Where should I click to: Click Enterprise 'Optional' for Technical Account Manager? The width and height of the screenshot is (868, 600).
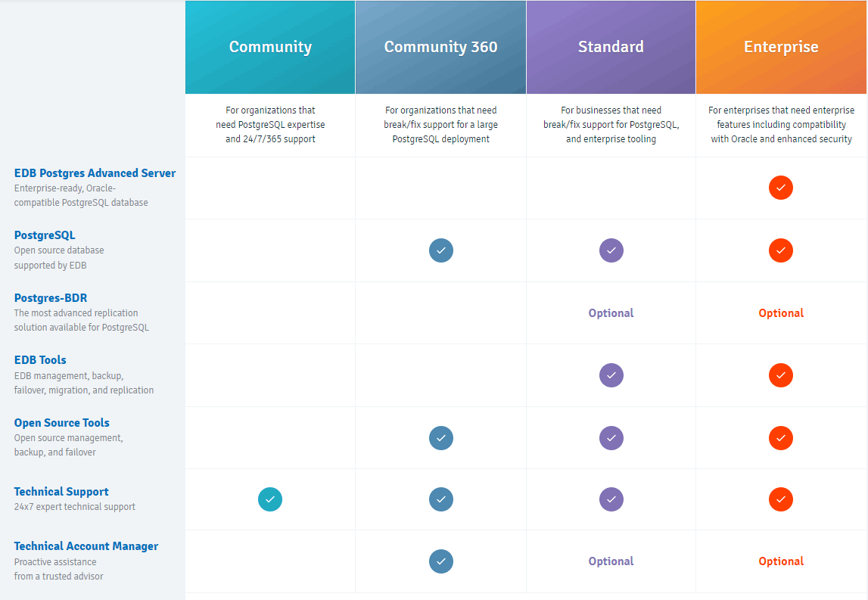(781, 561)
